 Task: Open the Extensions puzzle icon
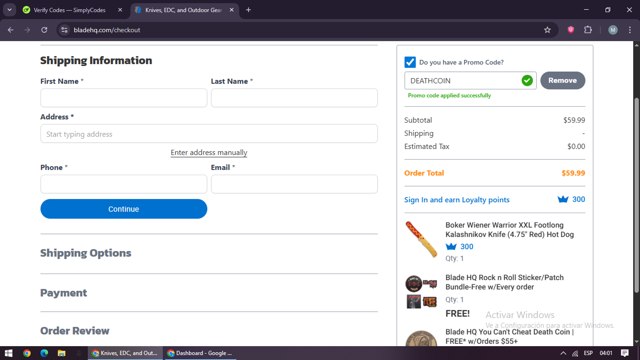point(588,30)
